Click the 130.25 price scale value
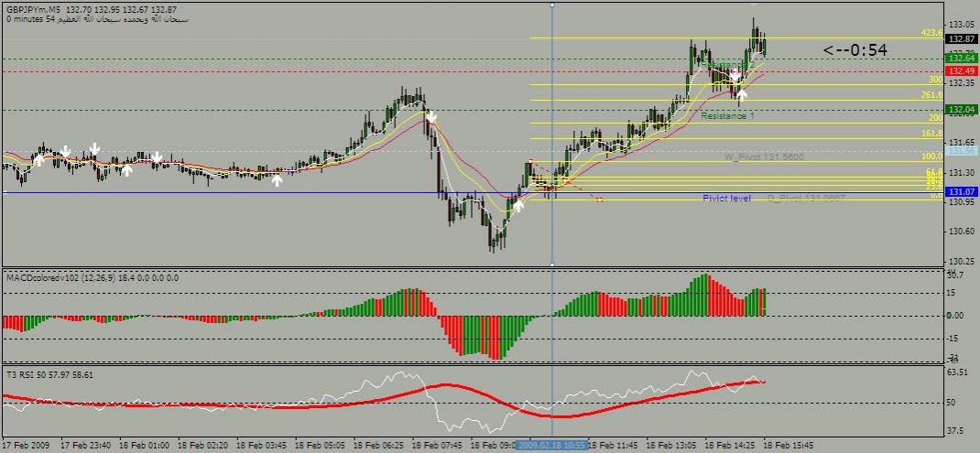 pyautogui.click(x=961, y=261)
